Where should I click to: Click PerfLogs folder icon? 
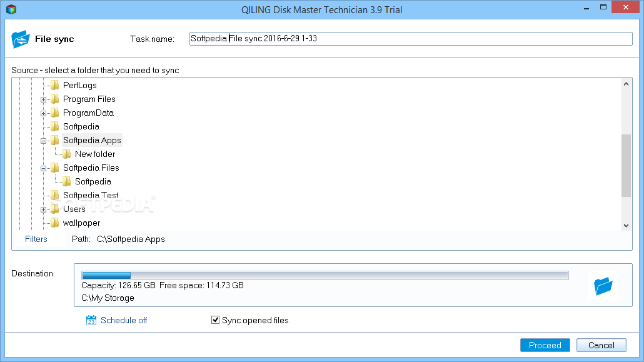pyautogui.click(x=54, y=85)
